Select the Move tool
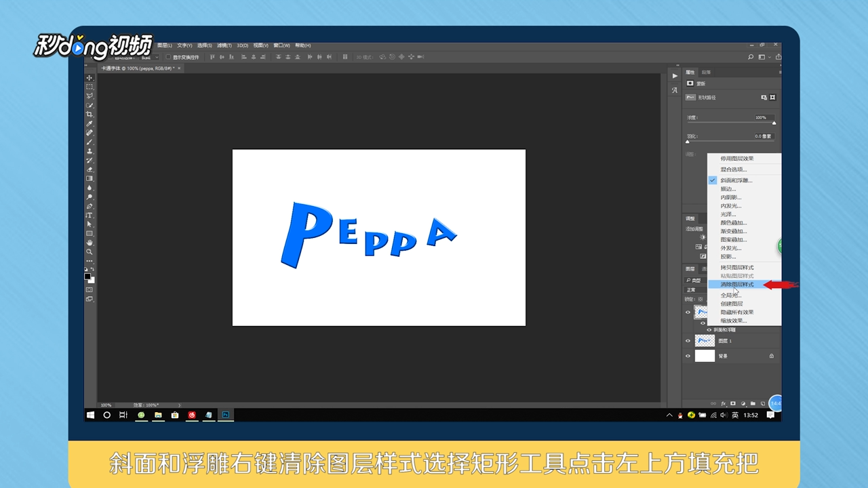This screenshot has height=488, width=868. [x=90, y=78]
